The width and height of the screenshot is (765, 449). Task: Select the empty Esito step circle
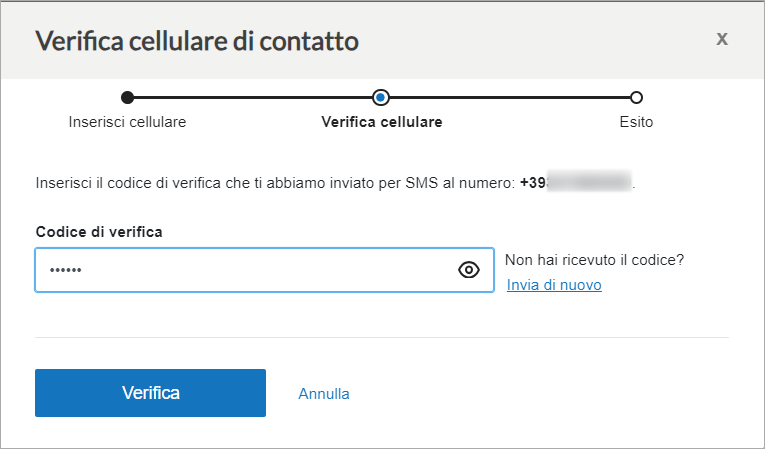(636, 98)
